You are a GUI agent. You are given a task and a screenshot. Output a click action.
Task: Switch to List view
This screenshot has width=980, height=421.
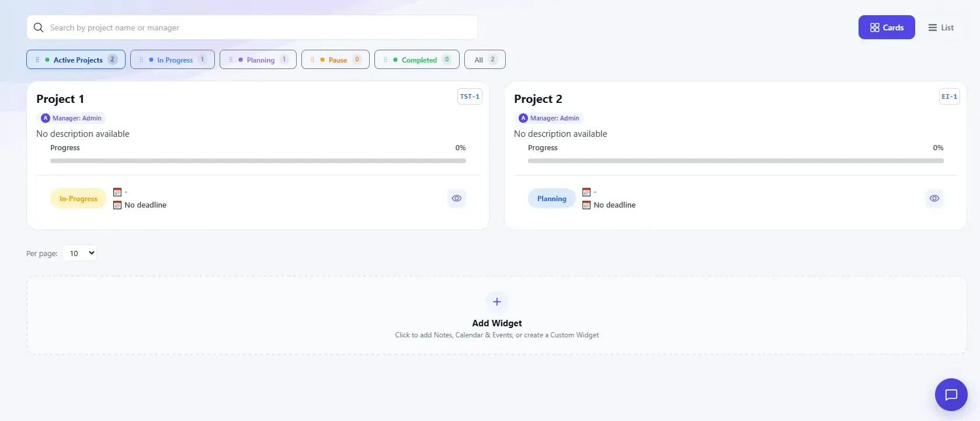click(x=941, y=27)
